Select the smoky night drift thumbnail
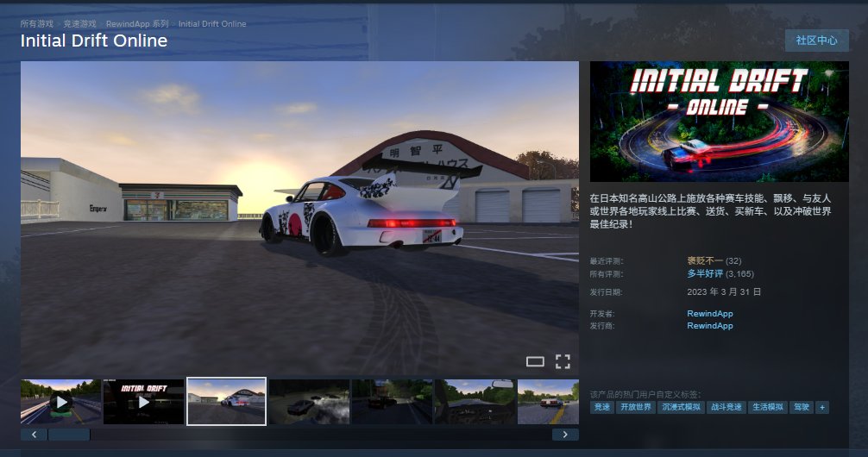The width and height of the screenshot is (868, 457). [x=309, y=401]
